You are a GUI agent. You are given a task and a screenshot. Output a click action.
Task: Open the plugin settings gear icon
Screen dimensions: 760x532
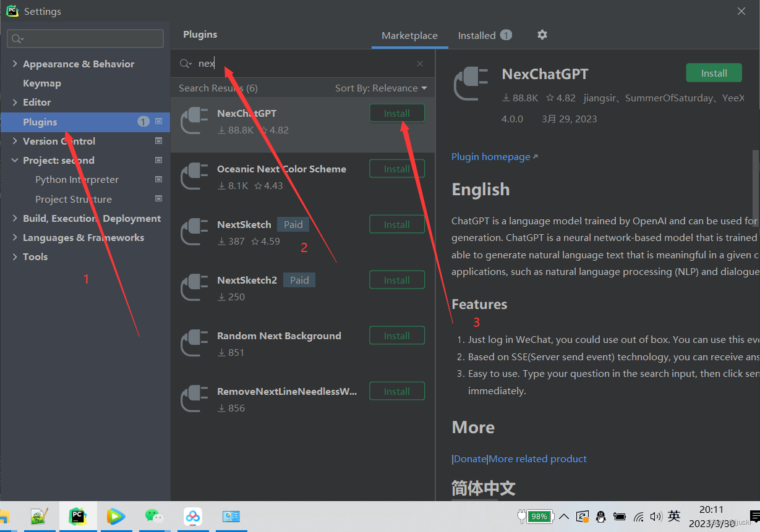tap(542, 35)
